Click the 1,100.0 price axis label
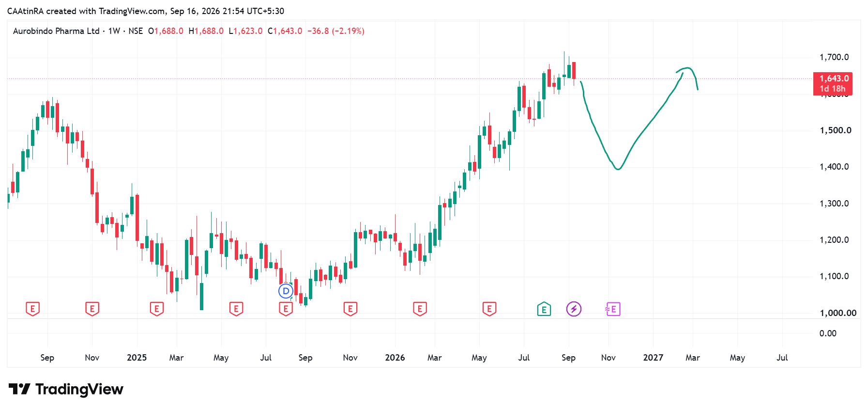The width and height of the screenshot is (868, 411). (x=834, y=276)
